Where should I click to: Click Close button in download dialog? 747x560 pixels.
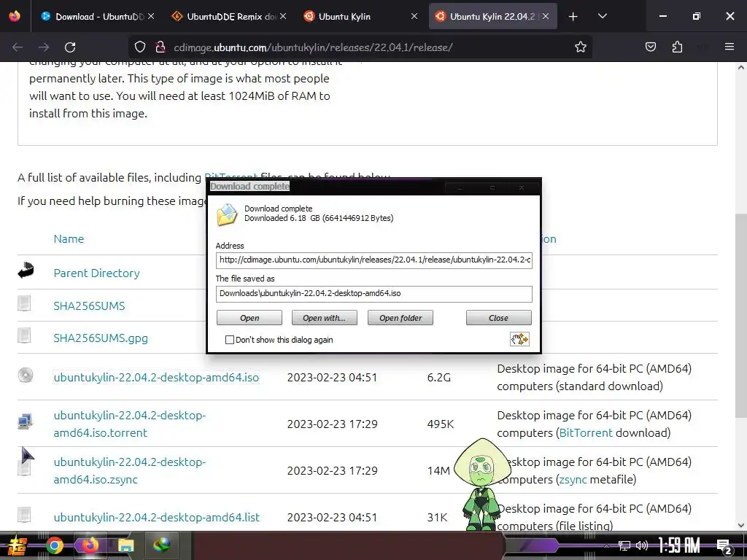[x=498, y=318]
